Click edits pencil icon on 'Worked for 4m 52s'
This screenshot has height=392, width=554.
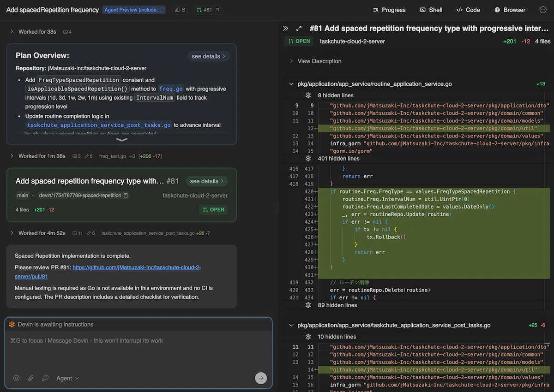90,233
